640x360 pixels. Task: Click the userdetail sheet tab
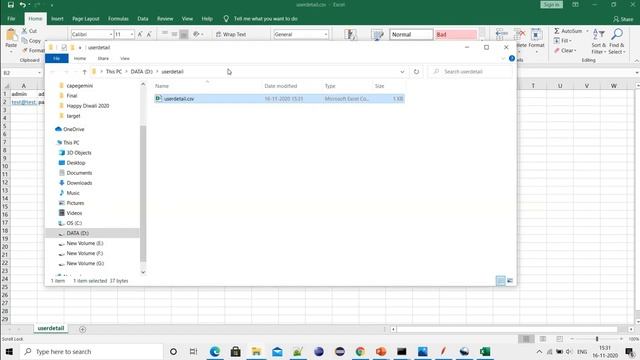(51, 328)
